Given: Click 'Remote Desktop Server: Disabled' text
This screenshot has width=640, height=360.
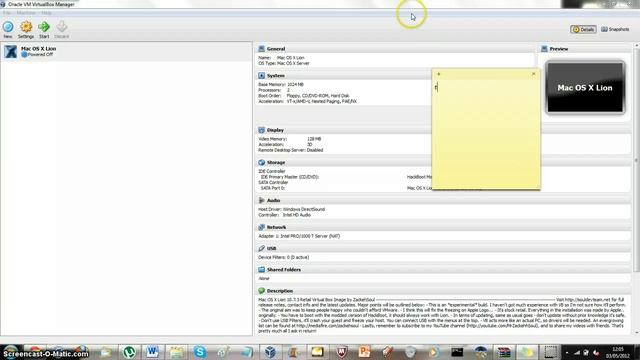Looking at the screenshot, I should click(291, 150).
